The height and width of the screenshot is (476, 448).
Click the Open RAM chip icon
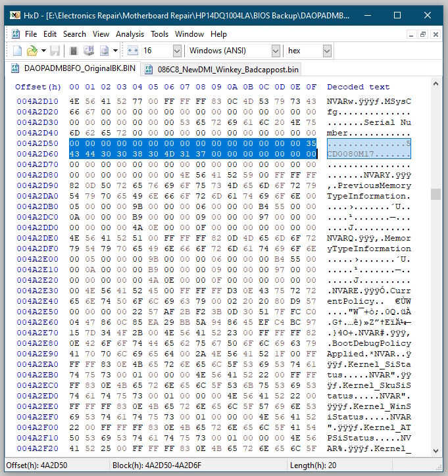(74, 51)
